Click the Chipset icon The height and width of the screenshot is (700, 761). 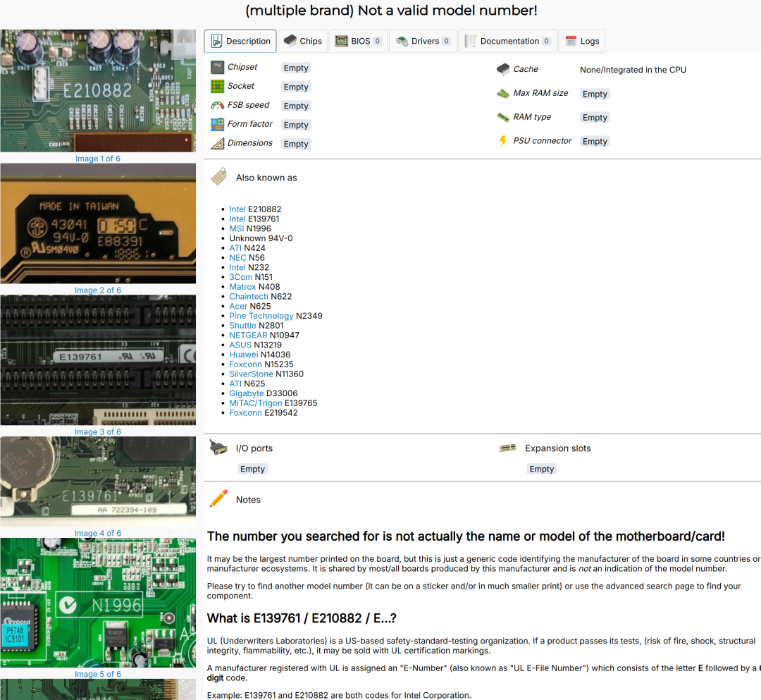[217, 67]
